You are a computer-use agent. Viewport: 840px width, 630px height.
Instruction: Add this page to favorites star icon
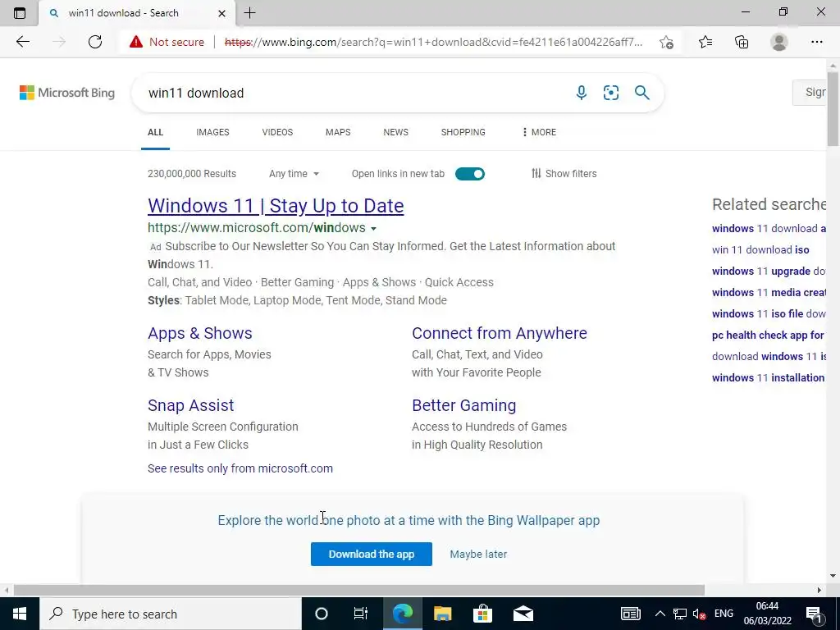point(666,42)
